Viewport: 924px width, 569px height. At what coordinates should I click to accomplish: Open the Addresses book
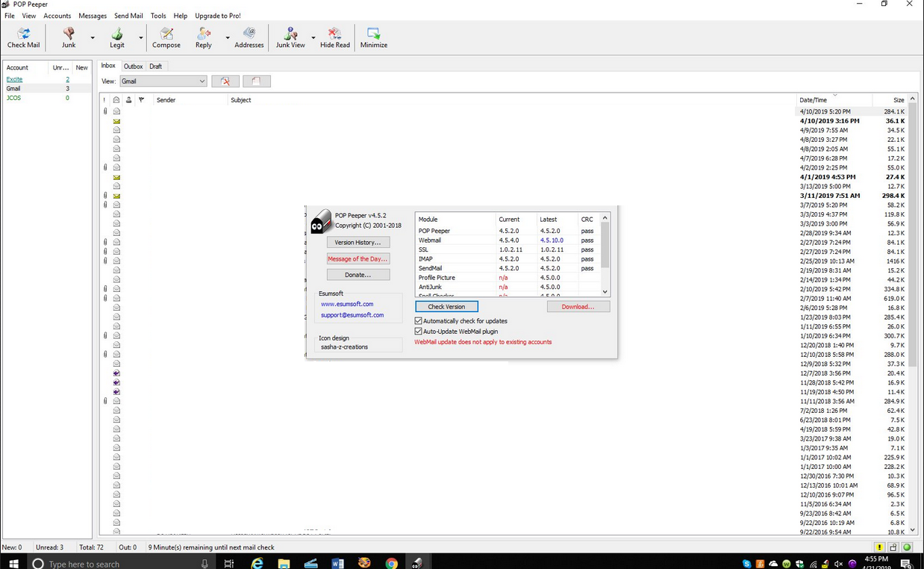249,37
